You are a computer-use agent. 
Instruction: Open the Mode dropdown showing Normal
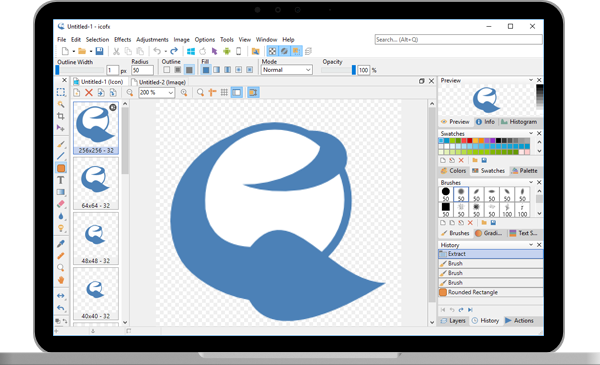(x=287, y=70)
